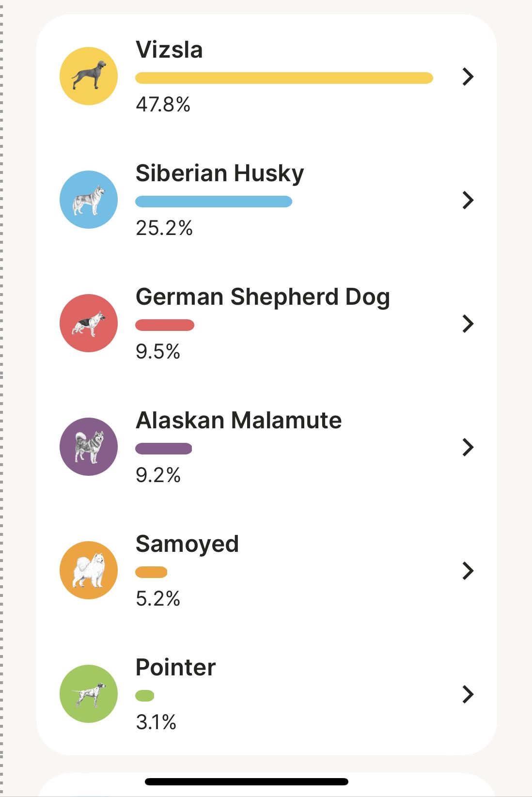532x797 pixels.
Task: Tap the orange Samoyed dog icon
Action: point(89,570)
